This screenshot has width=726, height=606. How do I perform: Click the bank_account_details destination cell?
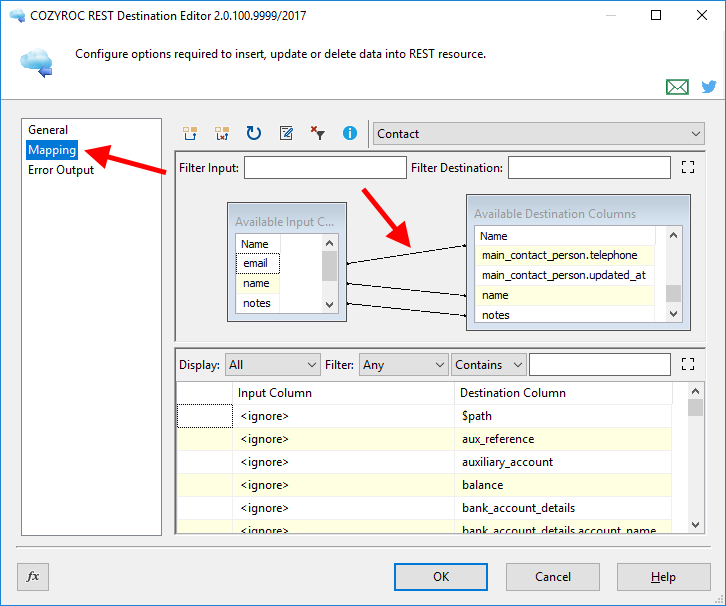pyautogui.click(x=563, y=508)
